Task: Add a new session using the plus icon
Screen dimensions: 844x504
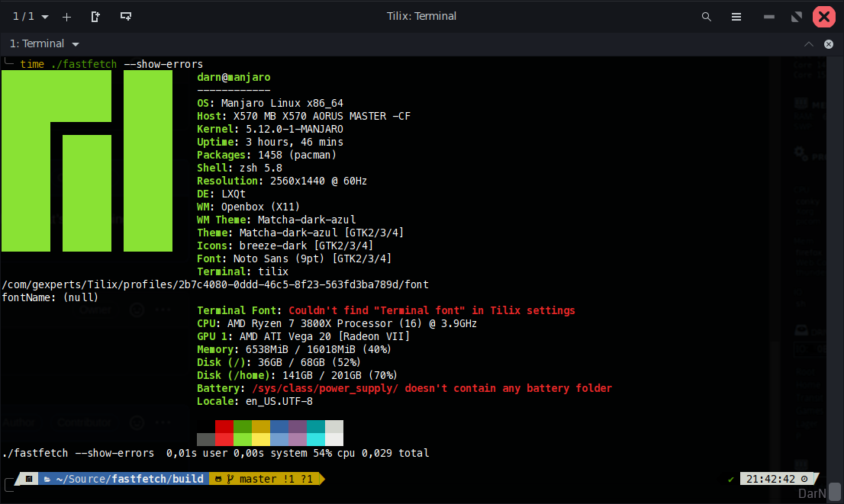Action: coord(68,16)
